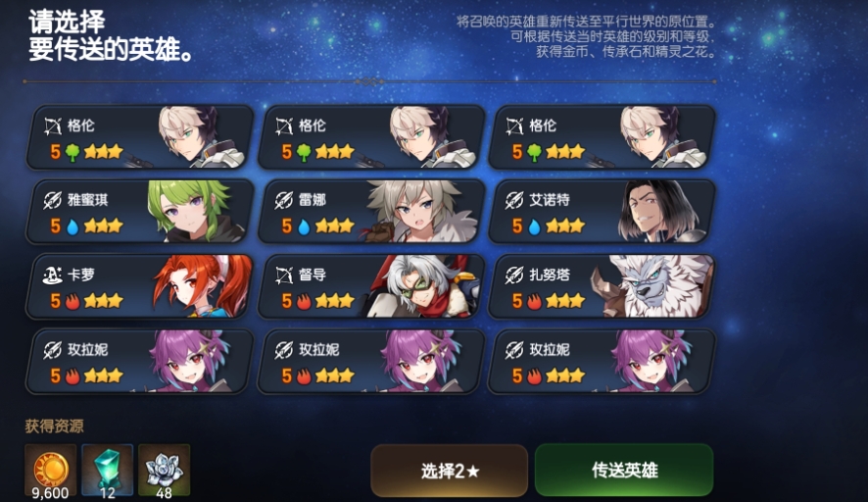Click the bow class icon on 督导's card
This screenshot has height=502, width=868.
[x=284, y=275]
